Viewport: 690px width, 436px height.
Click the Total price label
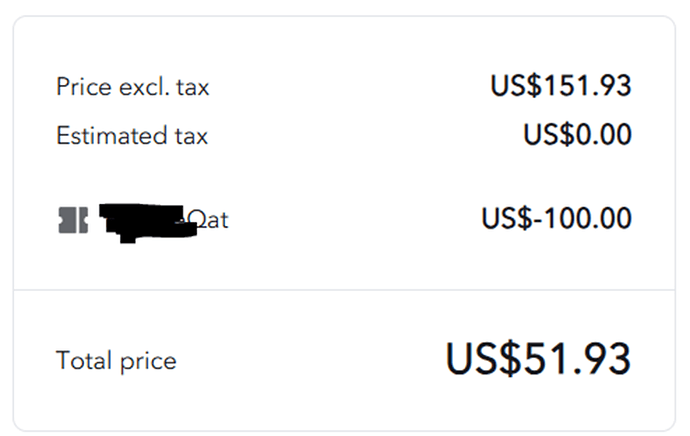point(116,361)
